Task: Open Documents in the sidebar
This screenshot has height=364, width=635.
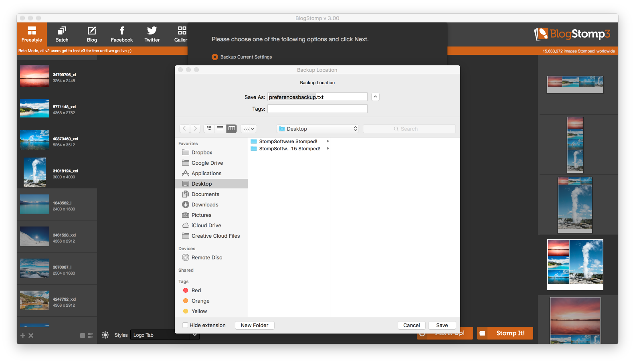Action: pos(212,194)
